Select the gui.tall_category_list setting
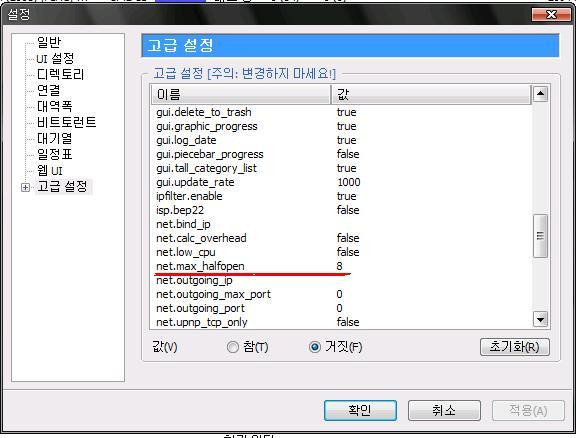 (x=341, y=168)
